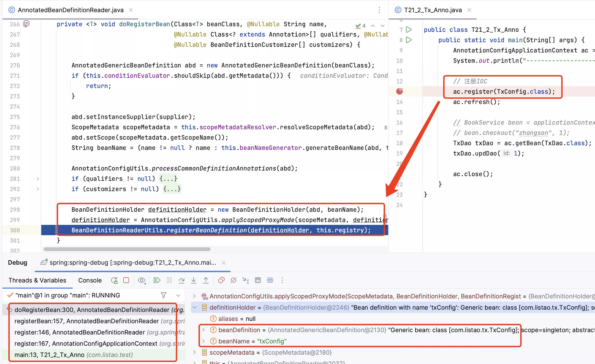
Task: Select the register:167 AnnotationConfigApplicationContext frame
Action: point(94,343)
